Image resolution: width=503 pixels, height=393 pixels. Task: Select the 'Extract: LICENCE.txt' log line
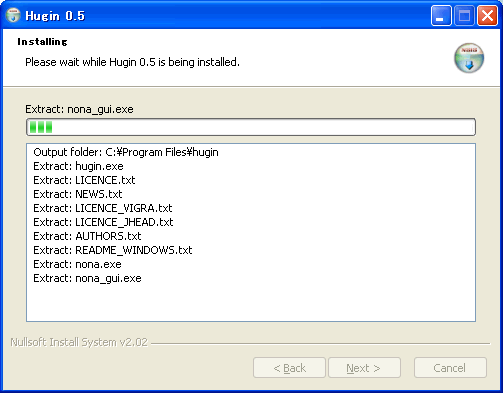tap(84, 180)
